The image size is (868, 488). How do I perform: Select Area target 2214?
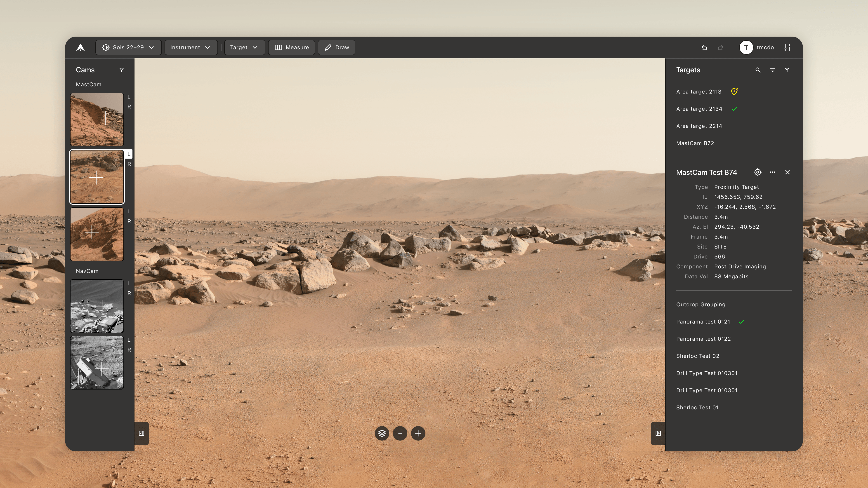point(699,126)
